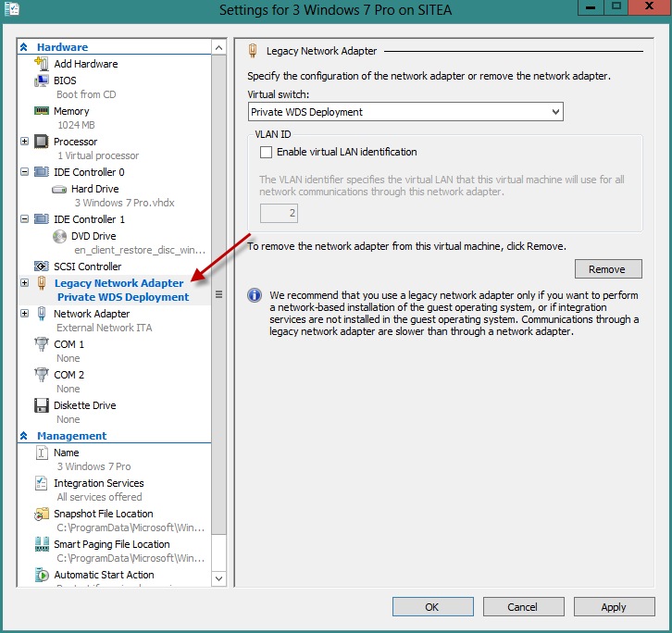Click the VLAN ID number field
The image size is (672, 633).
point(279,214)
